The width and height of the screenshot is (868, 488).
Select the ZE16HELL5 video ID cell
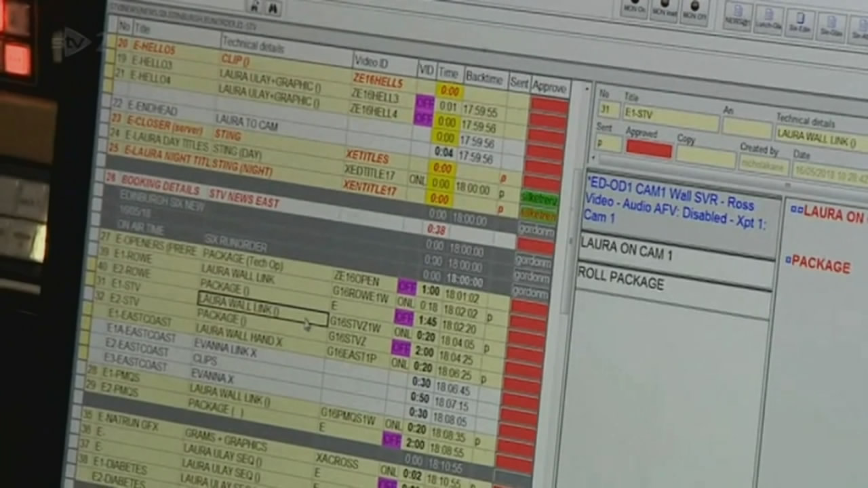point(378,82)
